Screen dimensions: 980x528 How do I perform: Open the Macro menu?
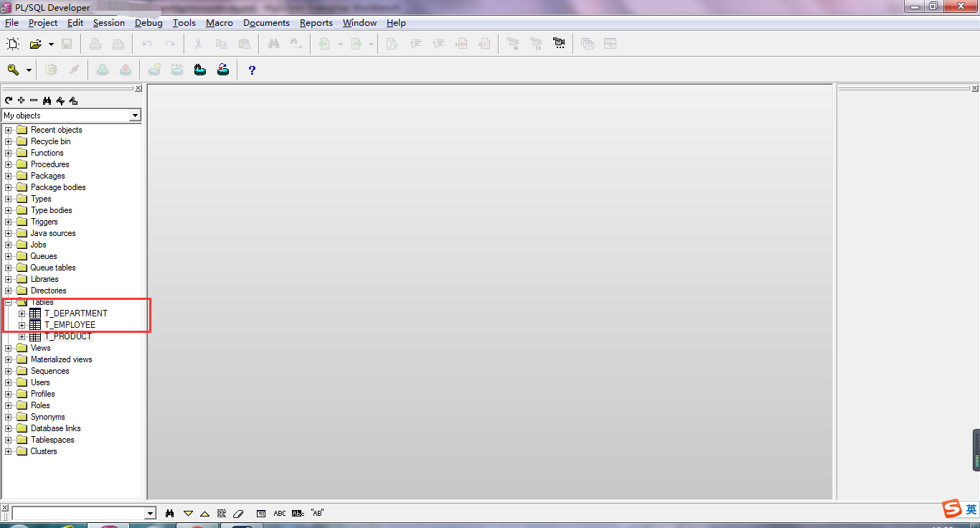[220, 23]
